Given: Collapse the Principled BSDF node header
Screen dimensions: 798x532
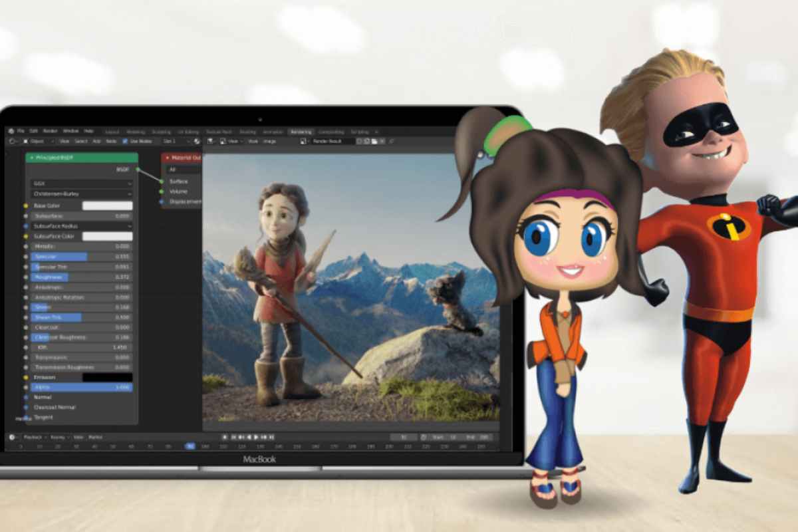Looking at the screenshot, I should tap(32, 158).
